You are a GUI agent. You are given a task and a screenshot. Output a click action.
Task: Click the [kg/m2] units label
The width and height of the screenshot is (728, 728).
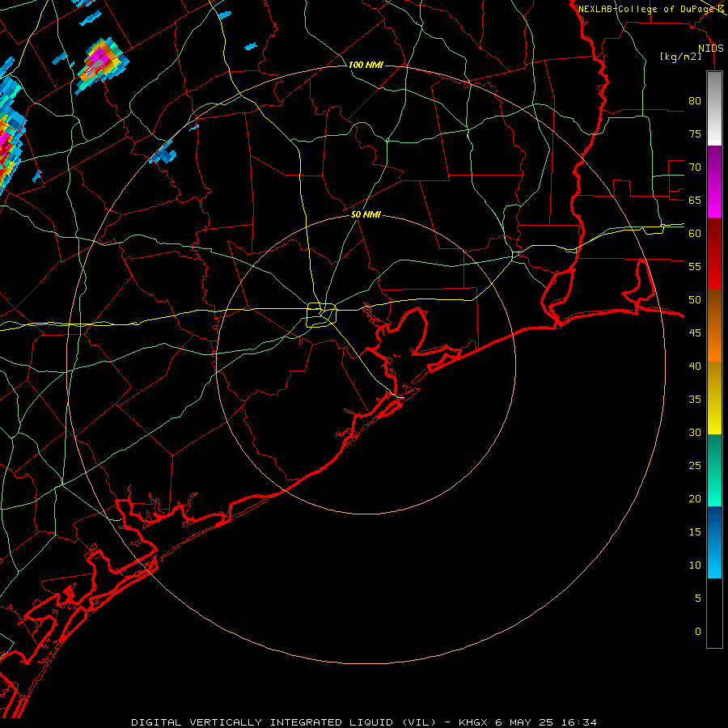(680, 57)
